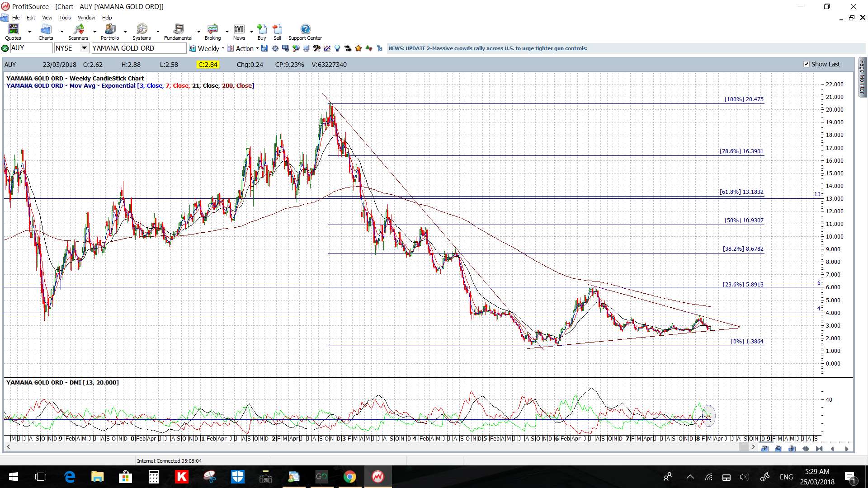Save the chart with disk icon

[x=264, y=48]
